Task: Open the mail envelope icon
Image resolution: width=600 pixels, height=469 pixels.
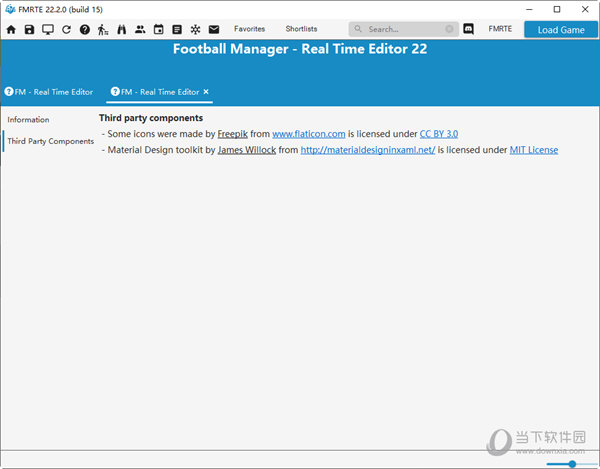Action: (x=214, y=29)
